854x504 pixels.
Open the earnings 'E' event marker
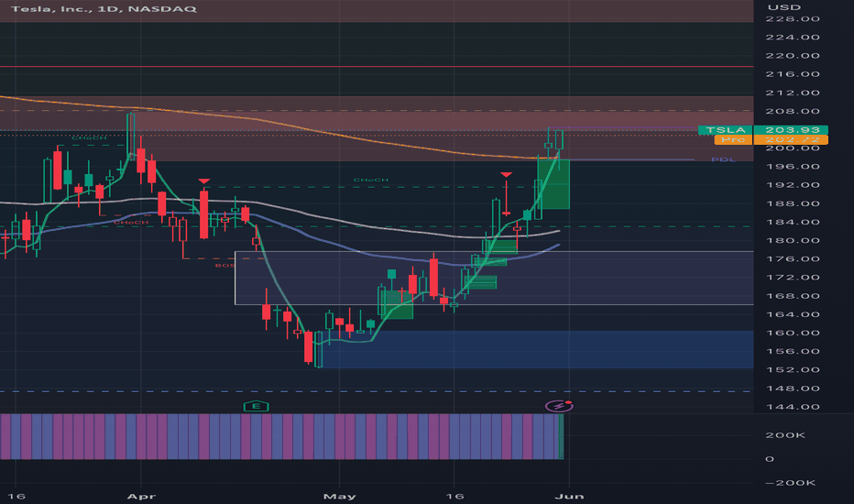[256, 406]
